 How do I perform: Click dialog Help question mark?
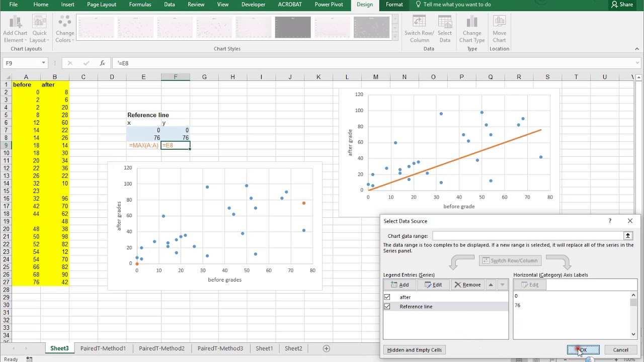[x=610, y=221]
